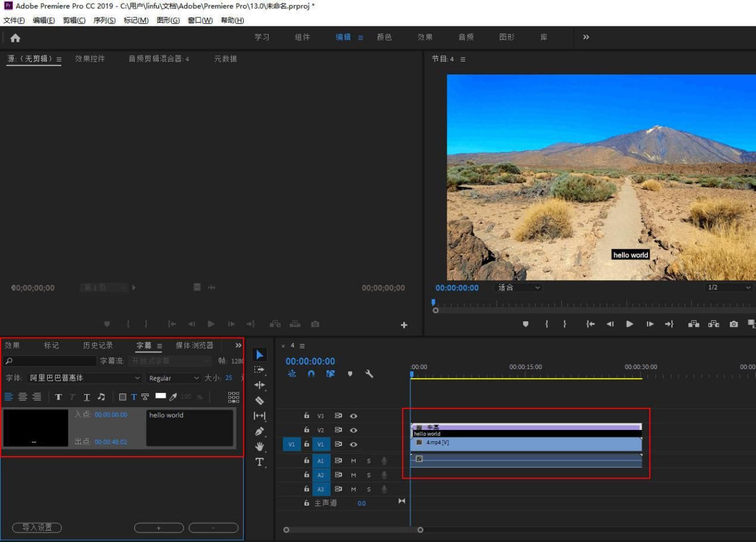Open the Regular font style dropdown
The width and height of the screenshot is (756, 542).
coord(173,378)
